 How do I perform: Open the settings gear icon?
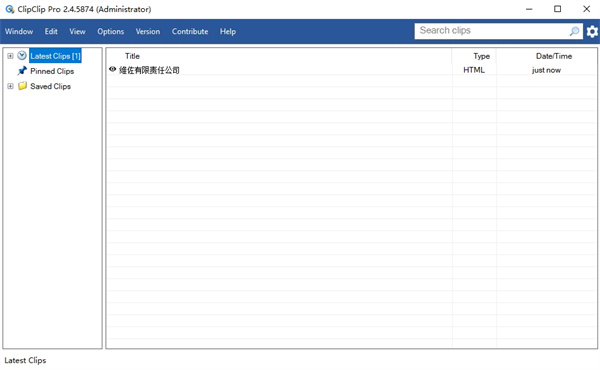pyautogui.click(x=592, y=31)
